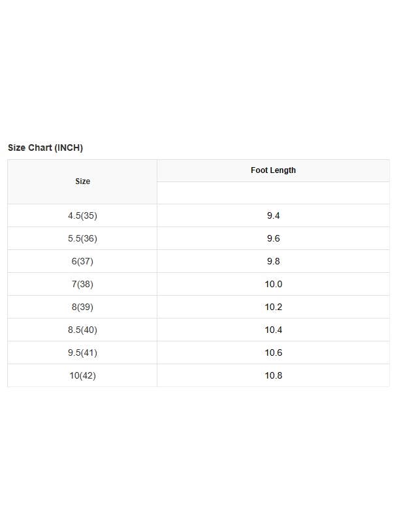Click the 5.5(36) size cell

pyautogui.click(x=82, y=238)
